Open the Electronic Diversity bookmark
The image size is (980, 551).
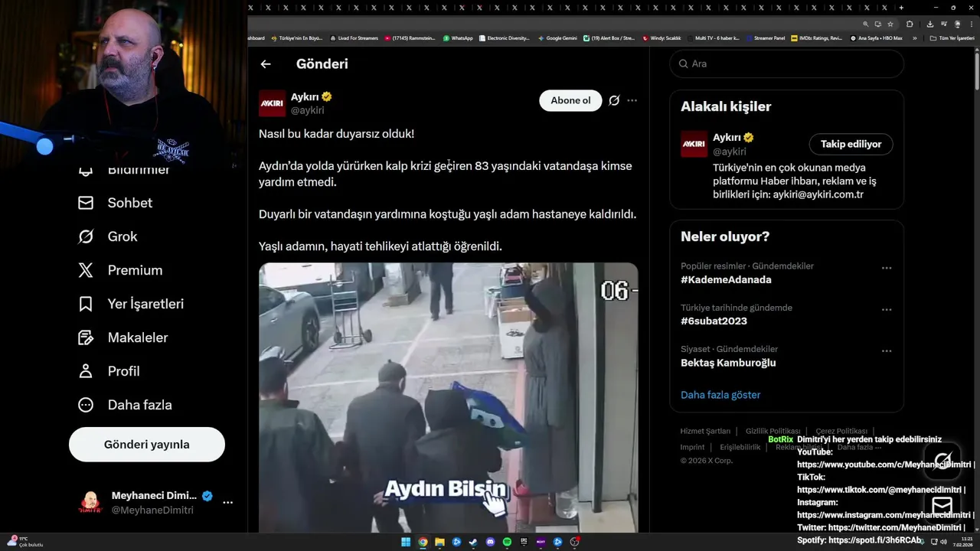click(x=504, y=38)
